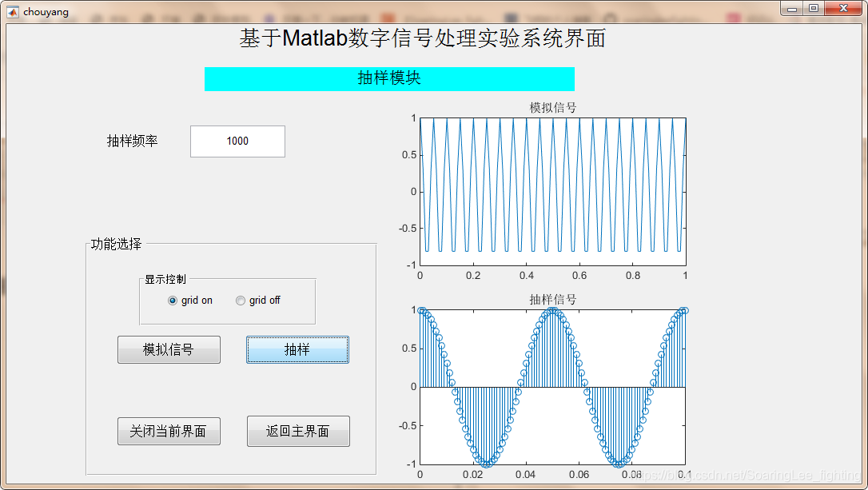Click the 模拟信号 button
Screen dimensions: 868x490
click(x=169, y=350)
